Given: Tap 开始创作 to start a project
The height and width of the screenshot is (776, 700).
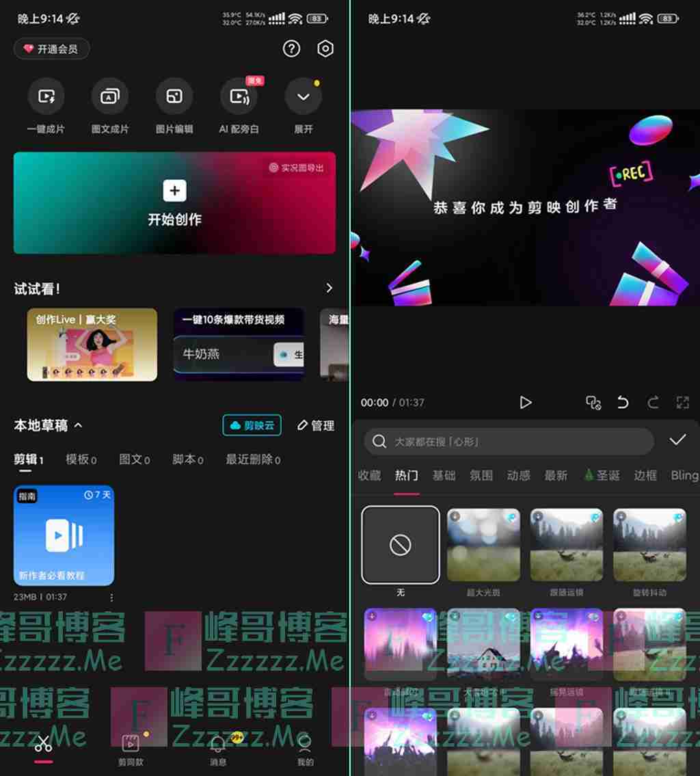Looking at the screenshot, I should (174, 203).
